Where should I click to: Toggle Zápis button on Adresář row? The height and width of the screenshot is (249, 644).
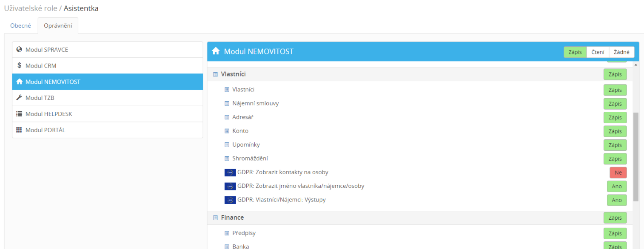pyautogui.click(x=615, y=117)
